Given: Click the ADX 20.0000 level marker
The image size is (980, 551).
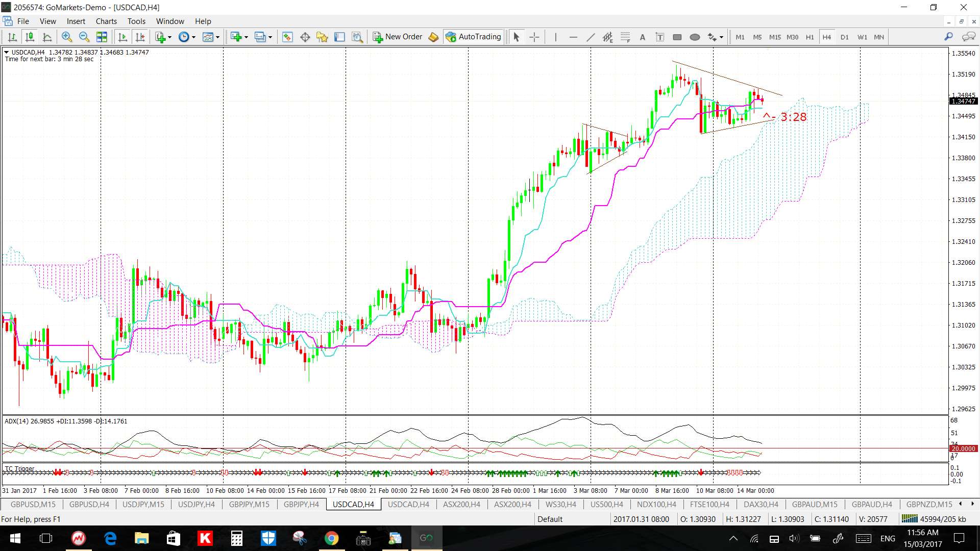Looking at the screenshot, I should [x=963, y=448].
